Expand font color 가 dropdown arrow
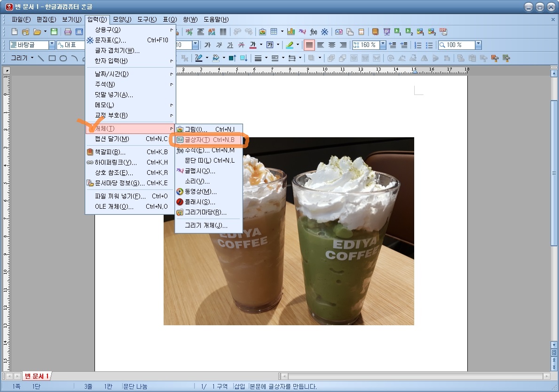 (261, 45)
